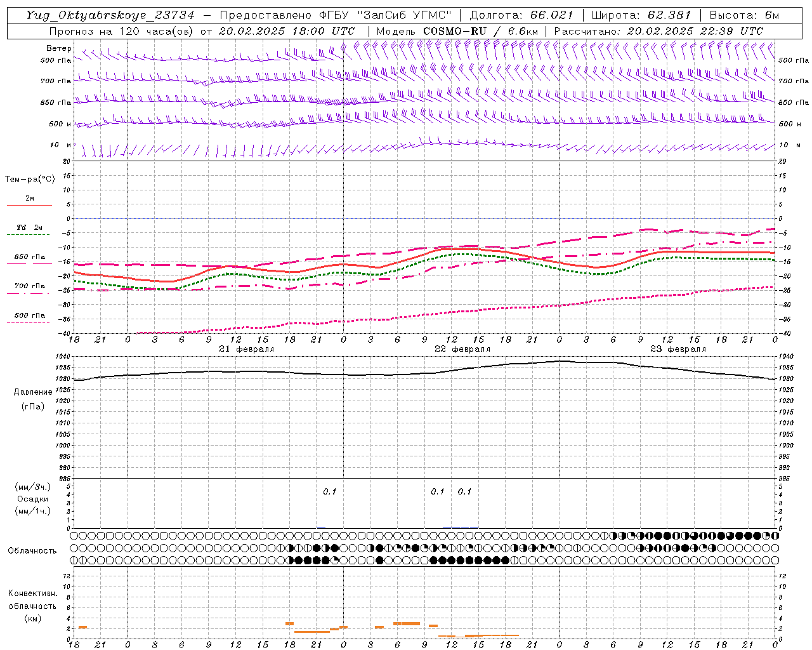Viewport: 812px width, 650px height.
Task: Click the Ветер panel label
Action: [59, 48]
